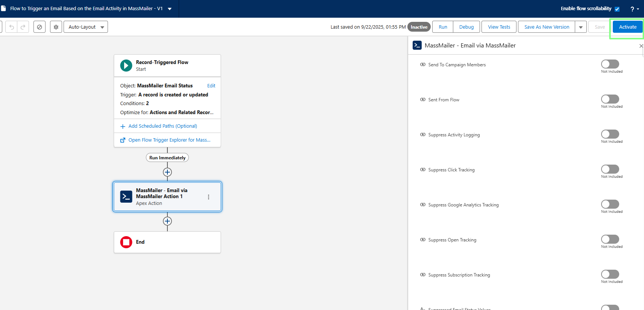The width and height of the screenshot is (644, 310).
Task: Click the Conditions: 2 text
Action: click(x=134, y=104)
